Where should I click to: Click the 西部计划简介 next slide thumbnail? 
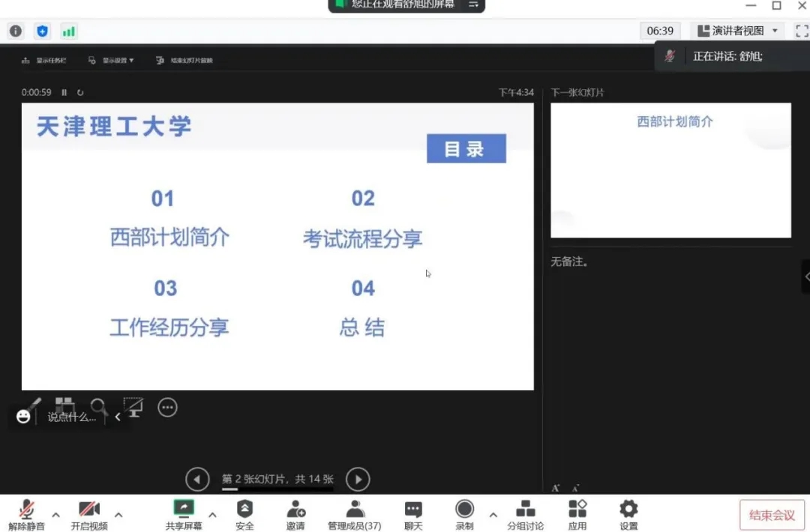pos(670,170)
